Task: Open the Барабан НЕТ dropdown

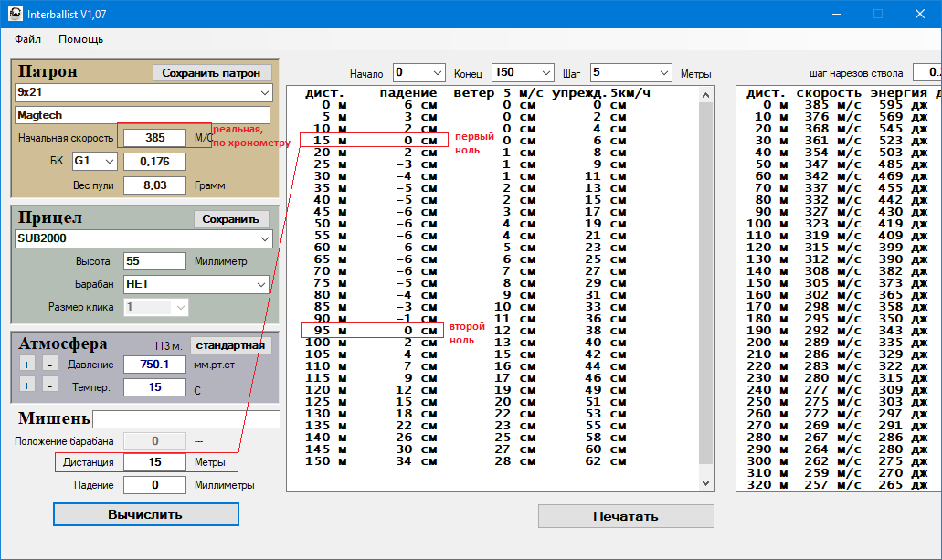Action: (x=260, y=284)
